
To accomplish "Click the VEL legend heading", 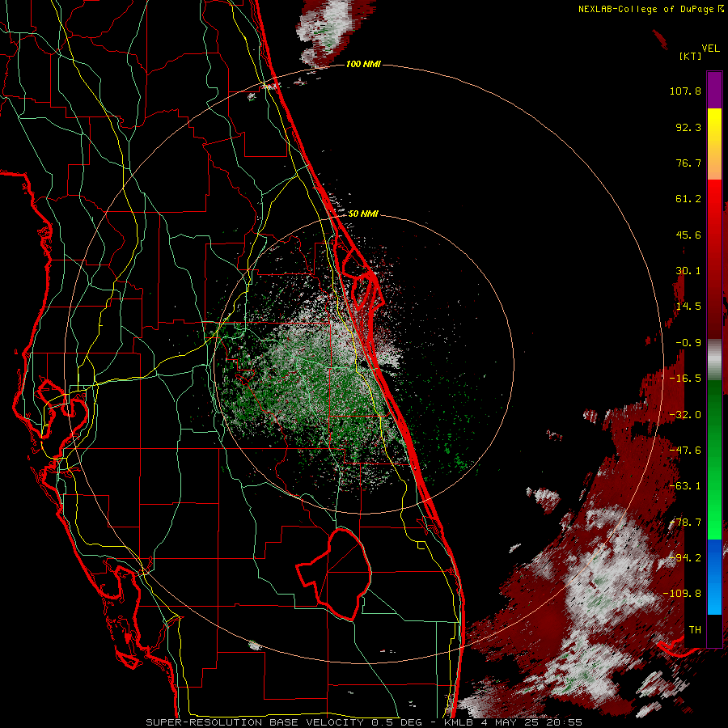I will pyautogui.click(x=710, y=49).
